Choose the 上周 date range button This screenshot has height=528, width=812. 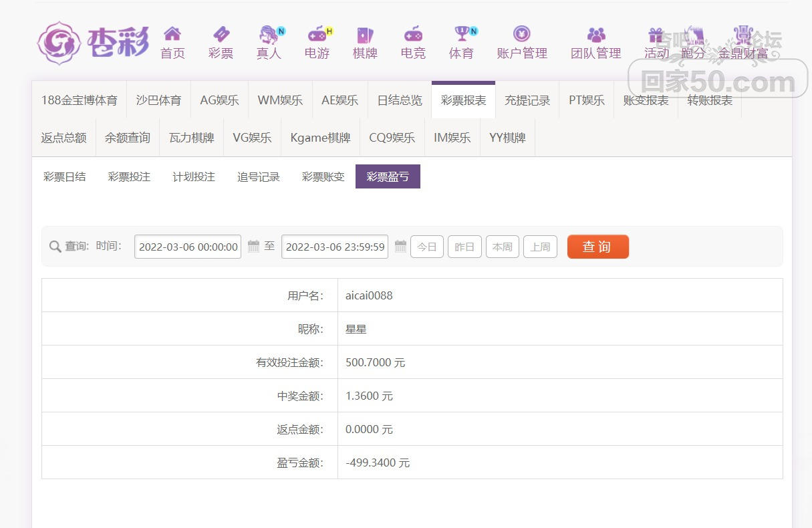click(x=540, y=247)
